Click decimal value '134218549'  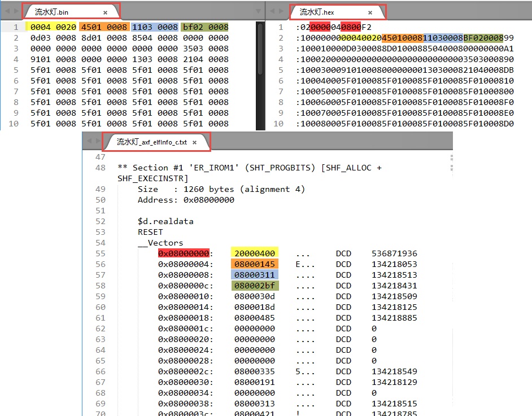click(394, 371)
